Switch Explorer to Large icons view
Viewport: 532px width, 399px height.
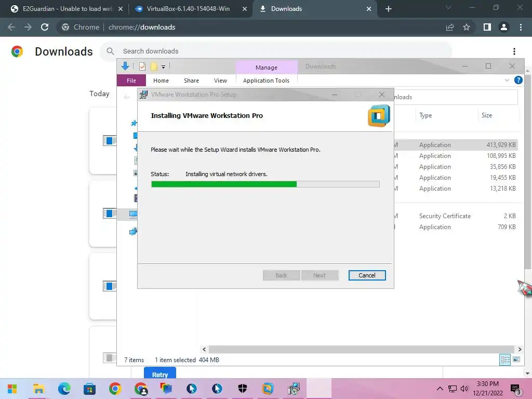(516, 360)
